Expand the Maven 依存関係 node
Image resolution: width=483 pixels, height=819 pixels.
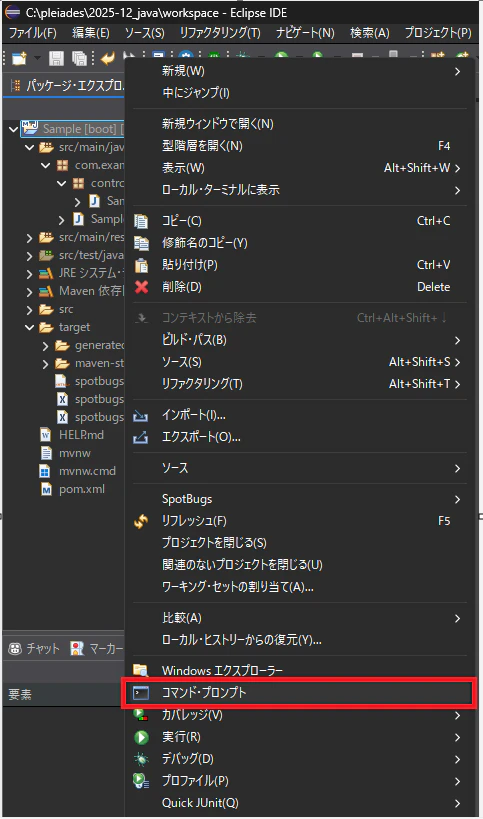[30, 292]
